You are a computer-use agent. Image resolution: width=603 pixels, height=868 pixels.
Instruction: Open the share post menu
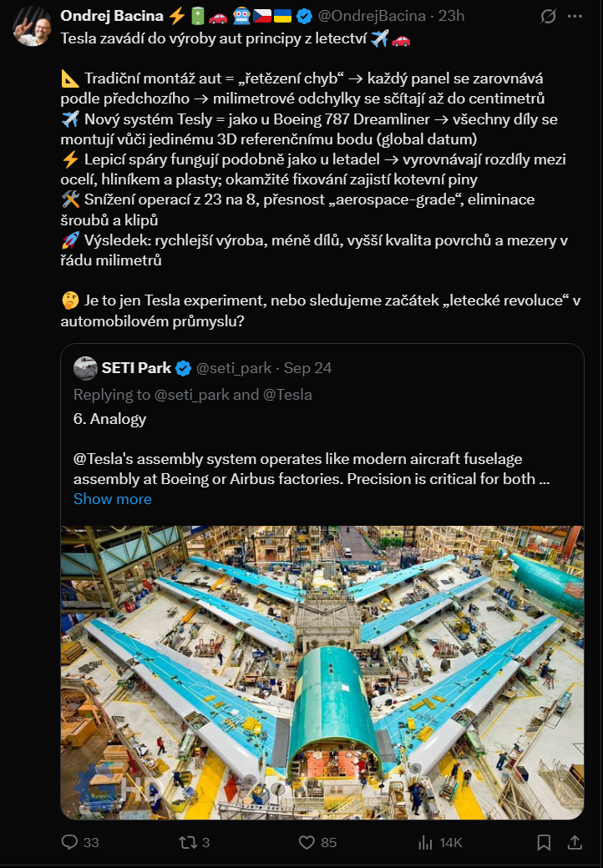point(575,842)
